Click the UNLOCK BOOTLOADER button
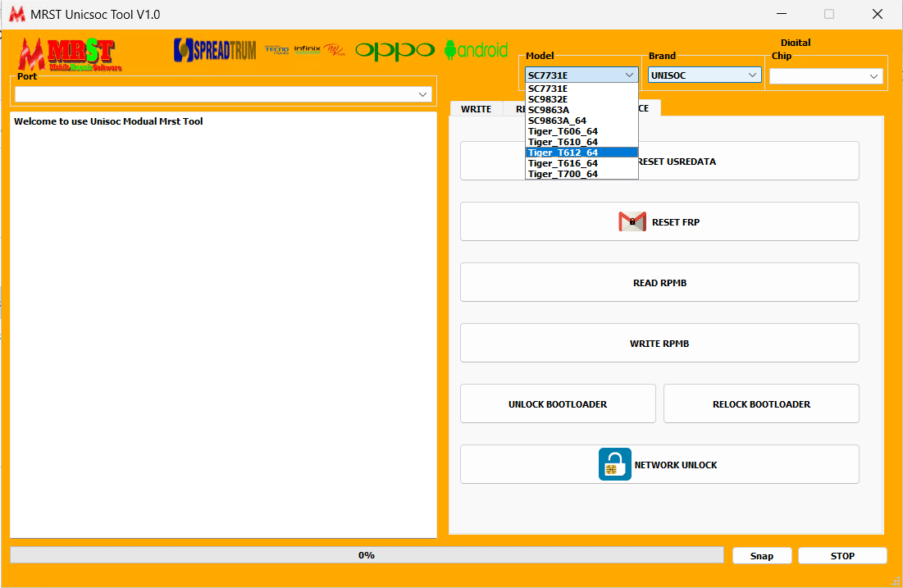Screen dimensions: 903x588 558,403
